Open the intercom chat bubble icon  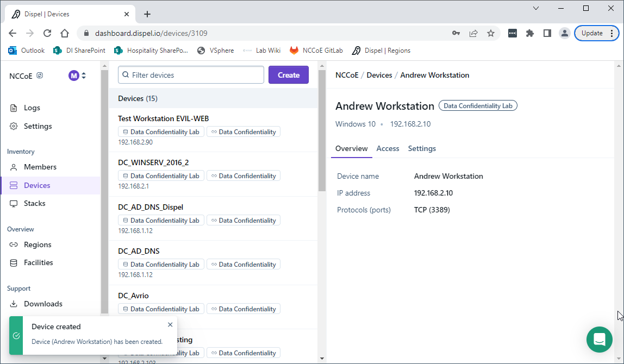pyautogui.click(x=599, y=340)
